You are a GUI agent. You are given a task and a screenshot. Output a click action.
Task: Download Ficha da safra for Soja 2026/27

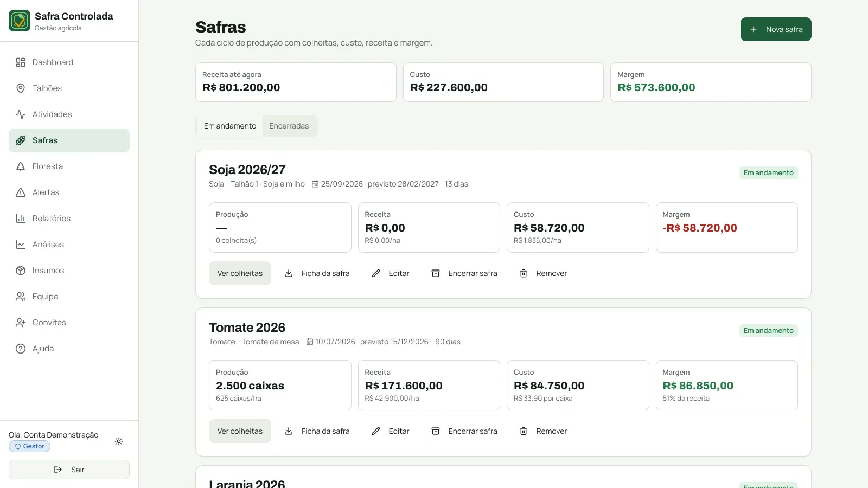[317, 273]
